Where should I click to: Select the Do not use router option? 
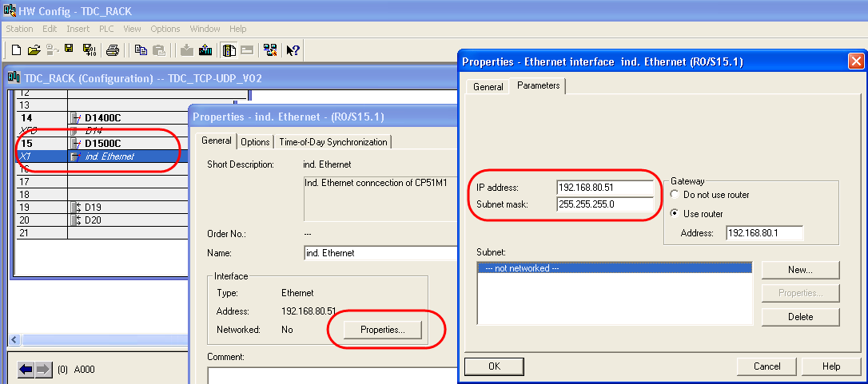tap(675, 195)
